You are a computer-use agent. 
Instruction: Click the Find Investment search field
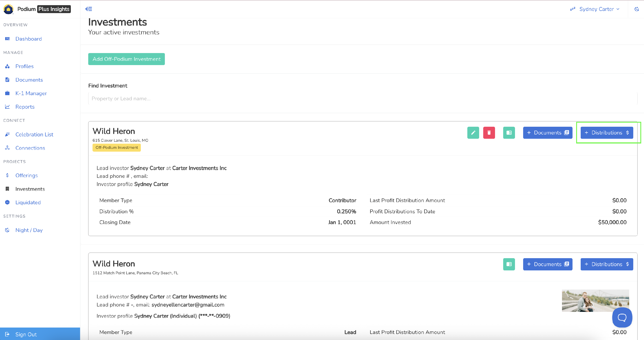click(363, 99)
